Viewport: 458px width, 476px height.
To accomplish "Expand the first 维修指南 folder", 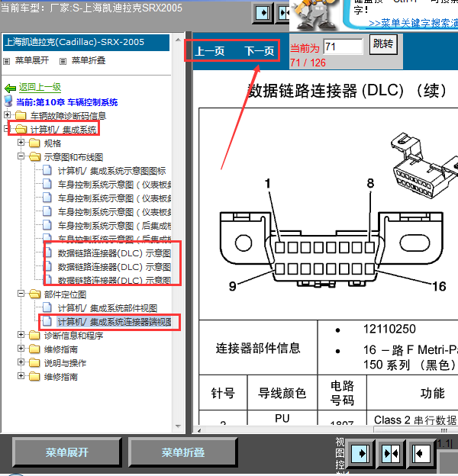I will point(21,348).
